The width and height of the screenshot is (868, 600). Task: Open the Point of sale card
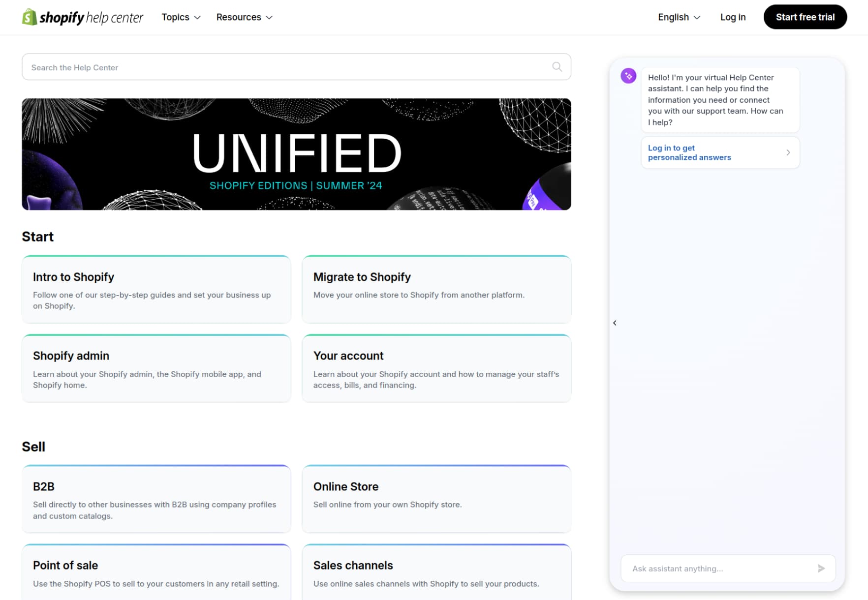(x=156, y=572)
